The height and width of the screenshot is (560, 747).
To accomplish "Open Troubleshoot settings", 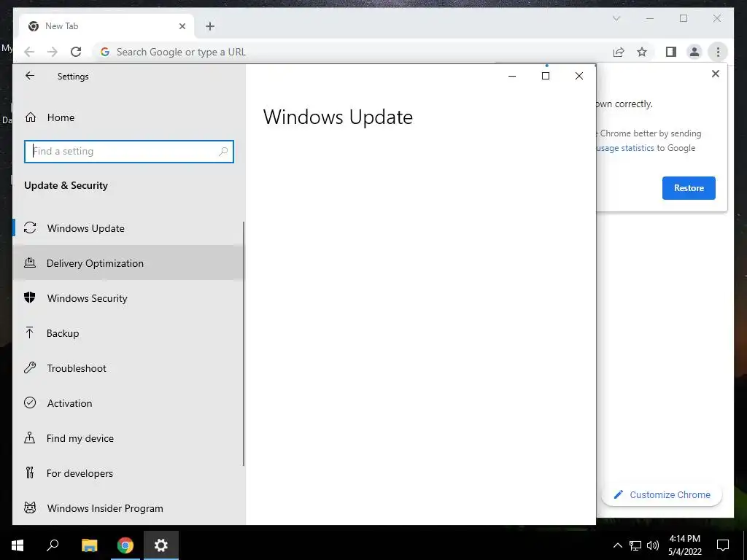I will pos(128,368).
